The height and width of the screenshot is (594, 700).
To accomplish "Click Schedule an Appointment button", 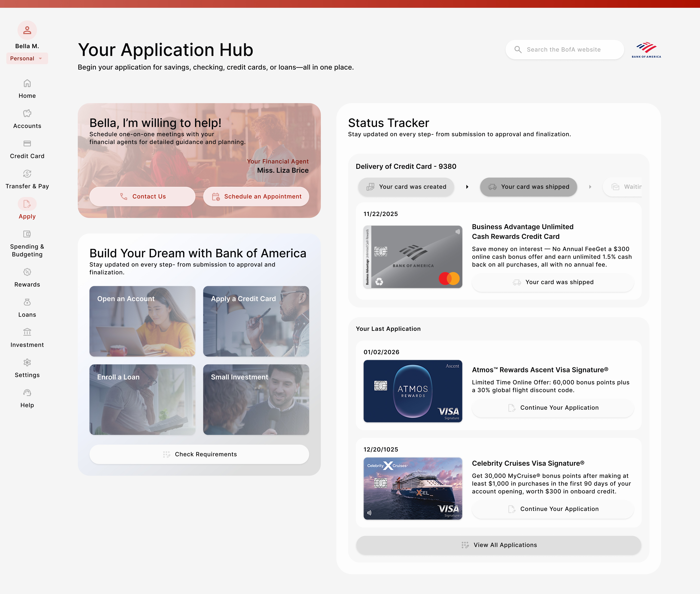I will (256, 196).
